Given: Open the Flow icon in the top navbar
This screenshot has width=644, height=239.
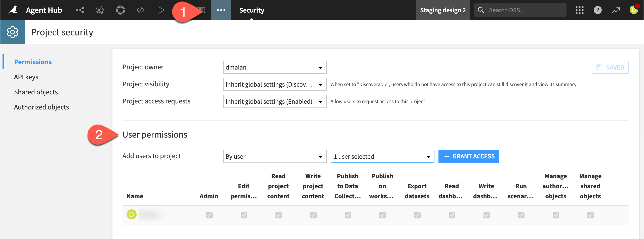Looking at the screenshot, I should 80,10.
